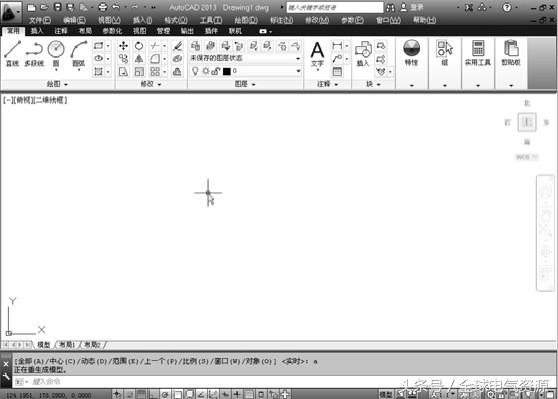
Task: Click the Save icon in quick access toolbar
Action: (58, 7)
